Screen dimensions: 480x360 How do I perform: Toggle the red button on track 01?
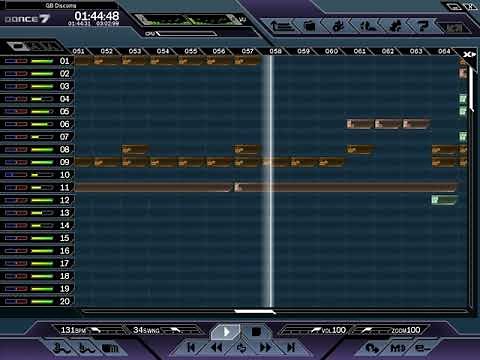(x=22, y=61)
